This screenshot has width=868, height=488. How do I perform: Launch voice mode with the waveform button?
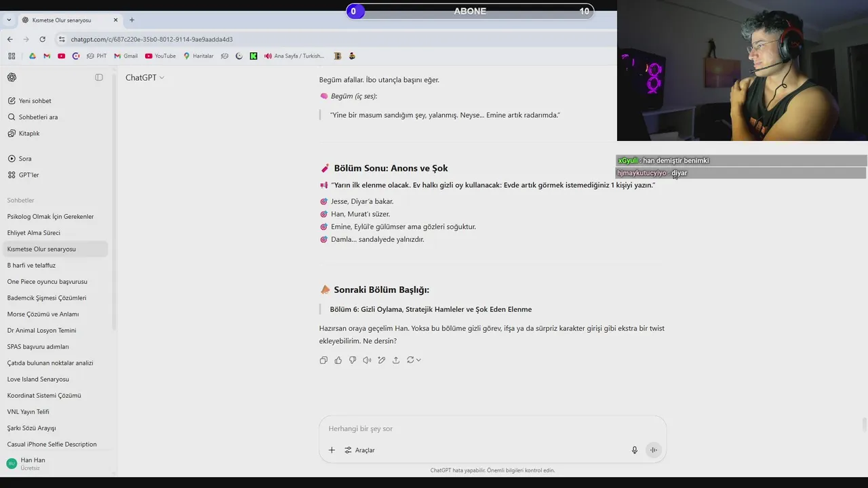pyautogui.click(x=654, y=450)
